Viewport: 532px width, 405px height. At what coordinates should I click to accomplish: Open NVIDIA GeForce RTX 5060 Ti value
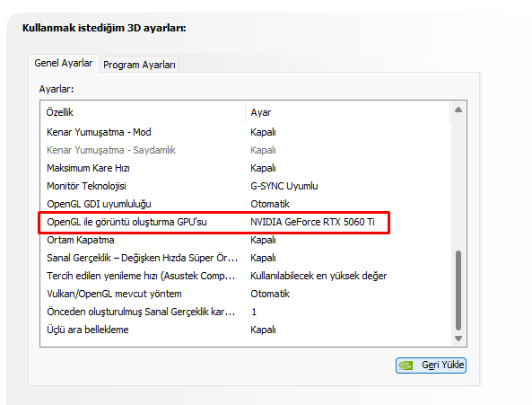pyautogui.click(x=312, y=222)
